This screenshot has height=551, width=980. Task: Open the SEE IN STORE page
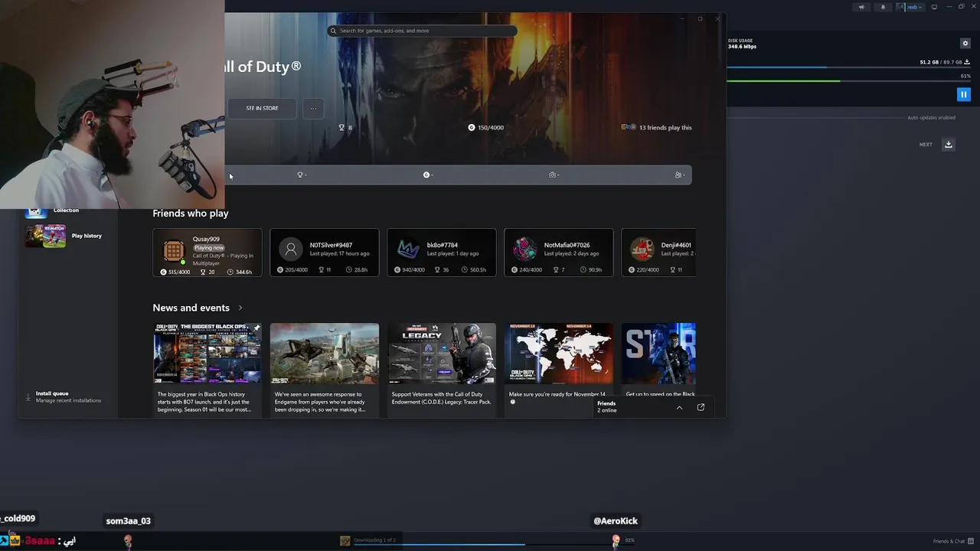click(x=262, y=108)
